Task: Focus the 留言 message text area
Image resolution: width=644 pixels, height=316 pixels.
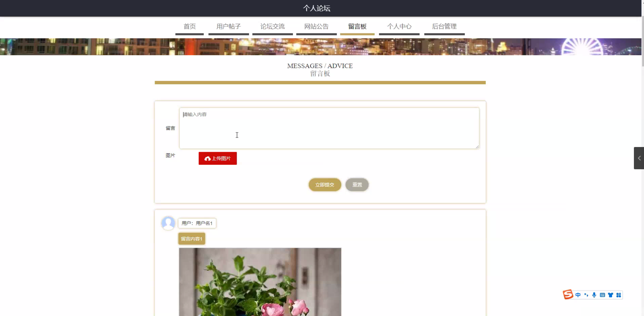Action: point(329,128)
